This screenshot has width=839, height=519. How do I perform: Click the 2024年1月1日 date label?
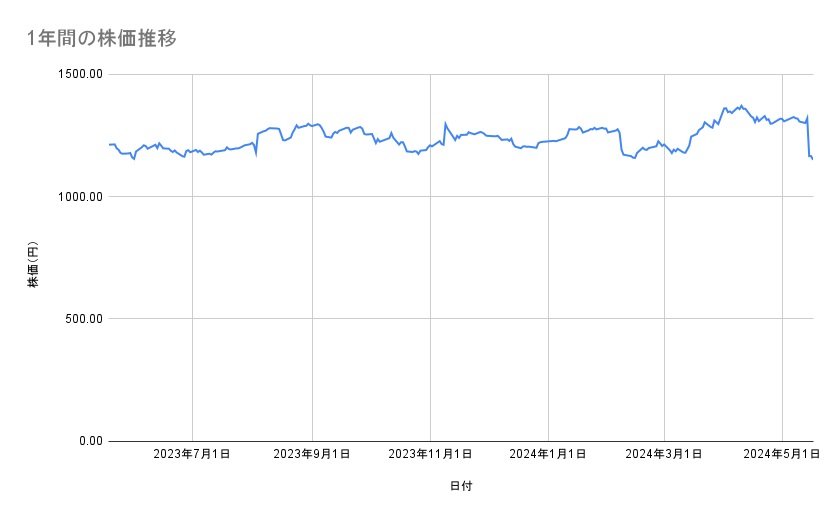[x=548, y=455]
